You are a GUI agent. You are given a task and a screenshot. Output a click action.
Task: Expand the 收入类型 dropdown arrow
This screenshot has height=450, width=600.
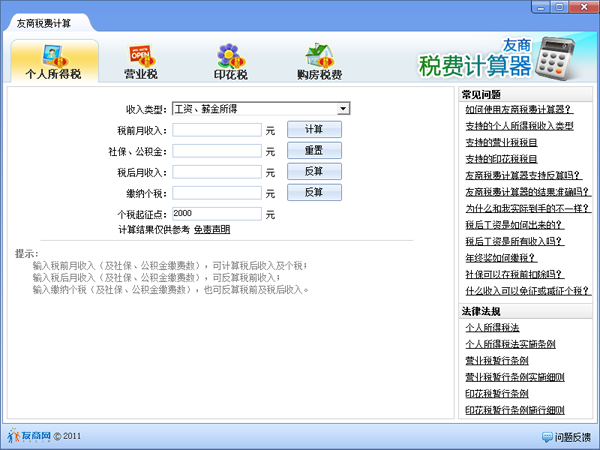coord(343,109)
